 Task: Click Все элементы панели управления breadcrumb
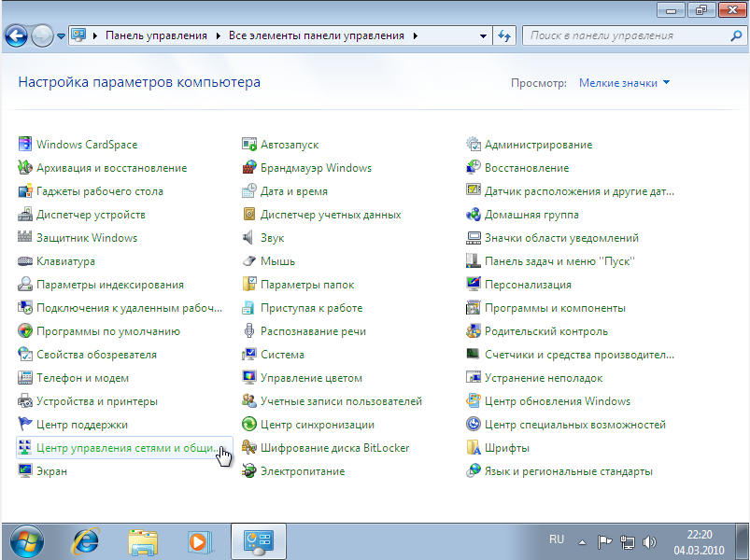(317, 35)
